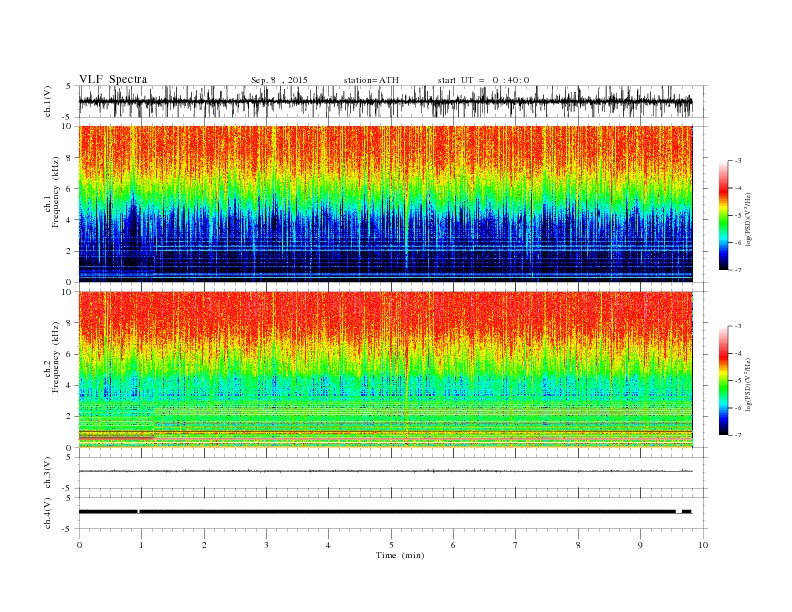Click the "1" tick on the time axis
Screen dimensions: 792x612
click(x=141, y=545)
